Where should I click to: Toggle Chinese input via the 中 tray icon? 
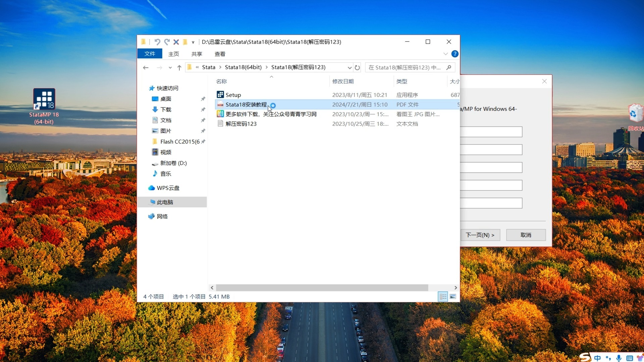598,357
